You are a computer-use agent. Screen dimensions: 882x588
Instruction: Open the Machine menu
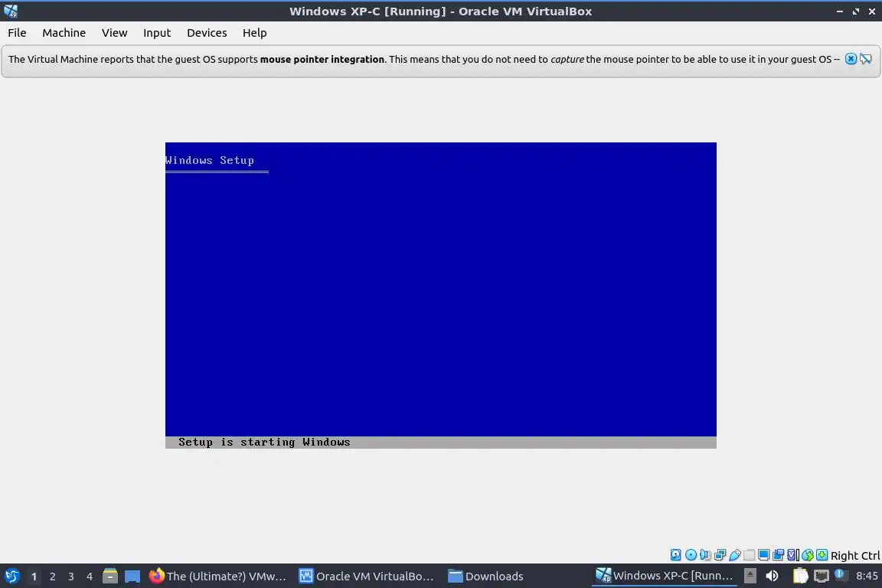click(64, 33)
